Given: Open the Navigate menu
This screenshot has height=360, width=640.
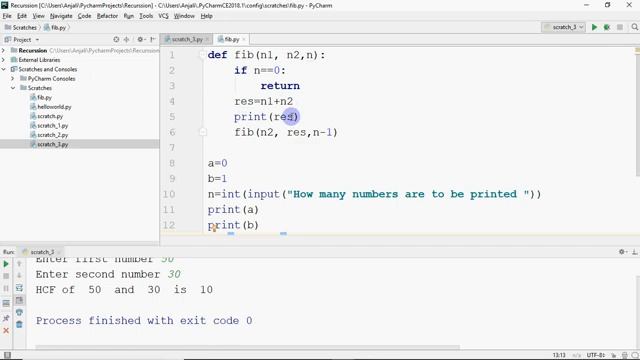Looking at the screenshot, I should coord(61,16).
